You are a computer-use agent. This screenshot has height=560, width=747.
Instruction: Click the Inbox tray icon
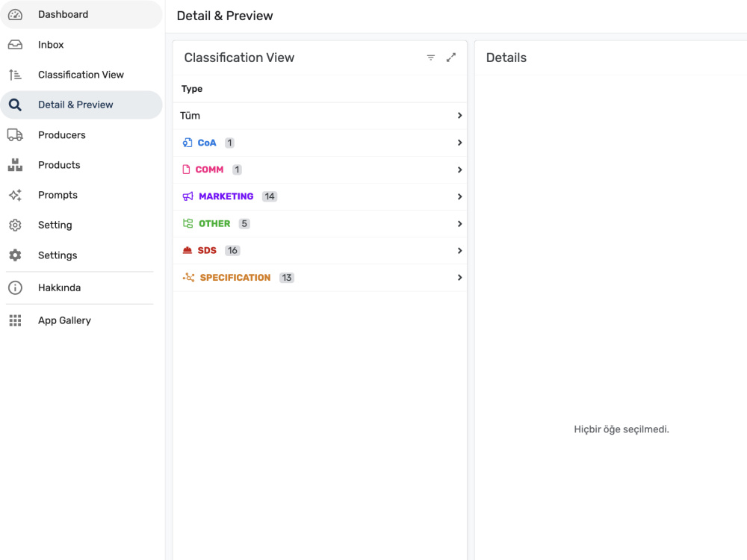[15, 45]
